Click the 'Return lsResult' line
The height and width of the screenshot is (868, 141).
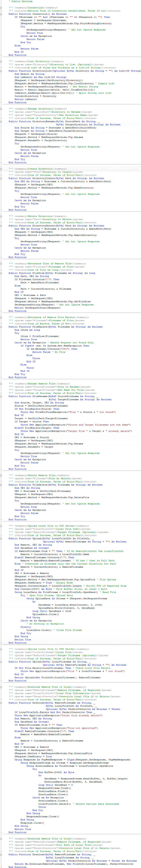[x=26, y=99]
